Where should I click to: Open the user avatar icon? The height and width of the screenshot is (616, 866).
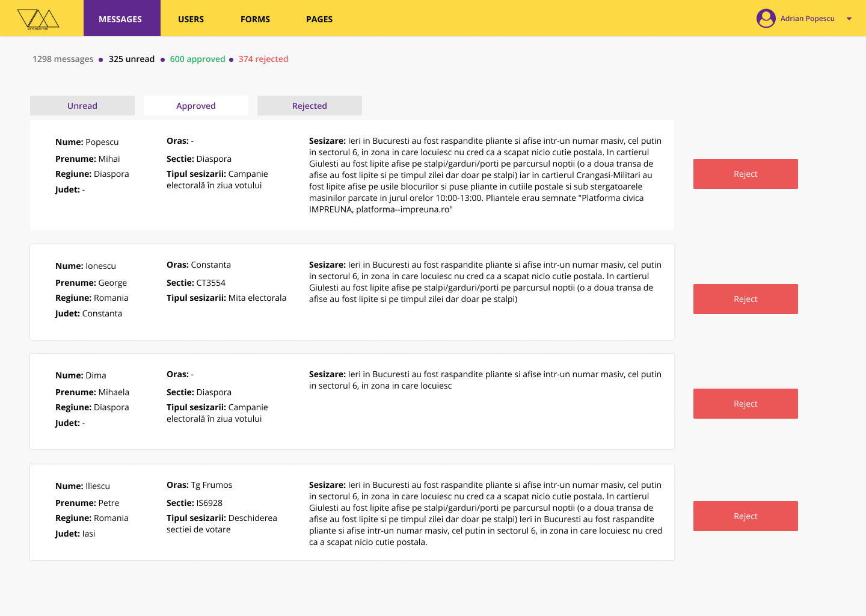766,19
